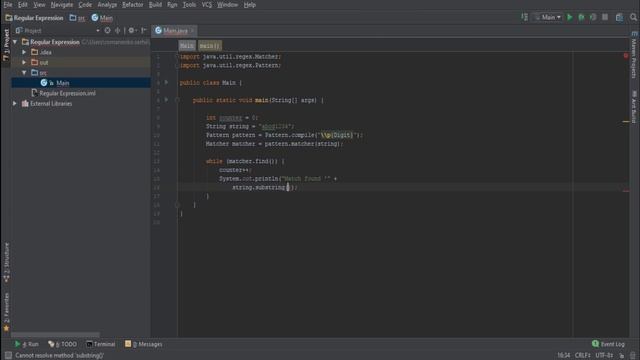Click run gutter arrow beside class Main
The image size is (640, 360).
click(x=167, y=82)
